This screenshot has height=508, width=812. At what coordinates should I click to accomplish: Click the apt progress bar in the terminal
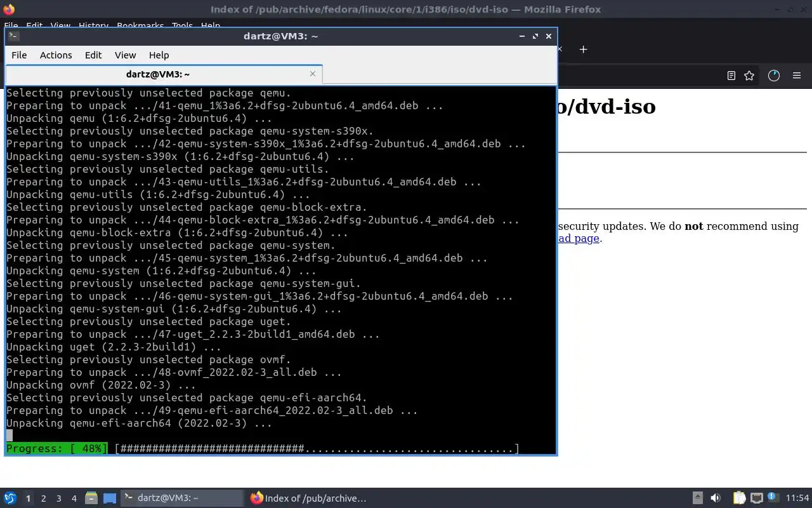(317, 449)
